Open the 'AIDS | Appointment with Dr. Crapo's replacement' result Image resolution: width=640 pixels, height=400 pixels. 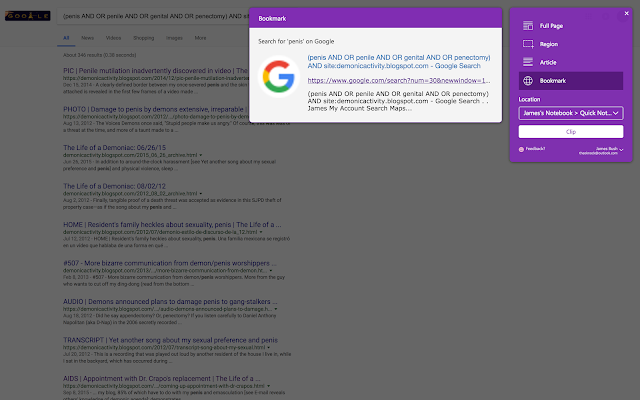coord(161,378)
